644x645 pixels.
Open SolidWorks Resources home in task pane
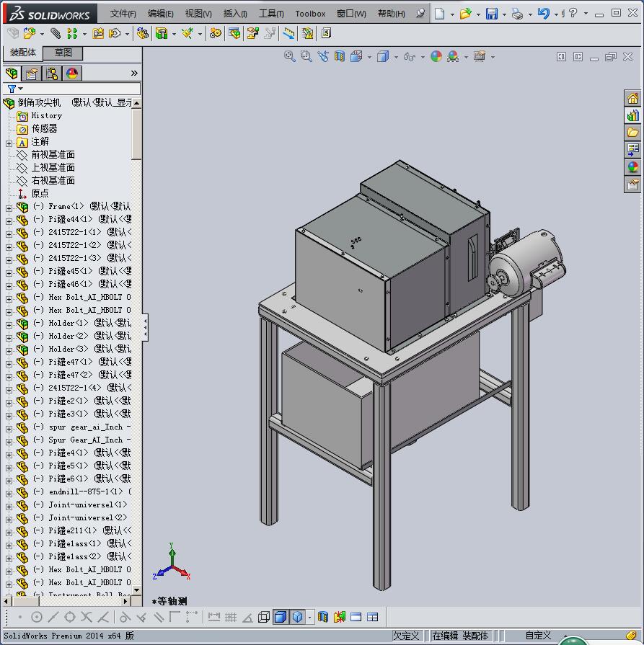632,98
